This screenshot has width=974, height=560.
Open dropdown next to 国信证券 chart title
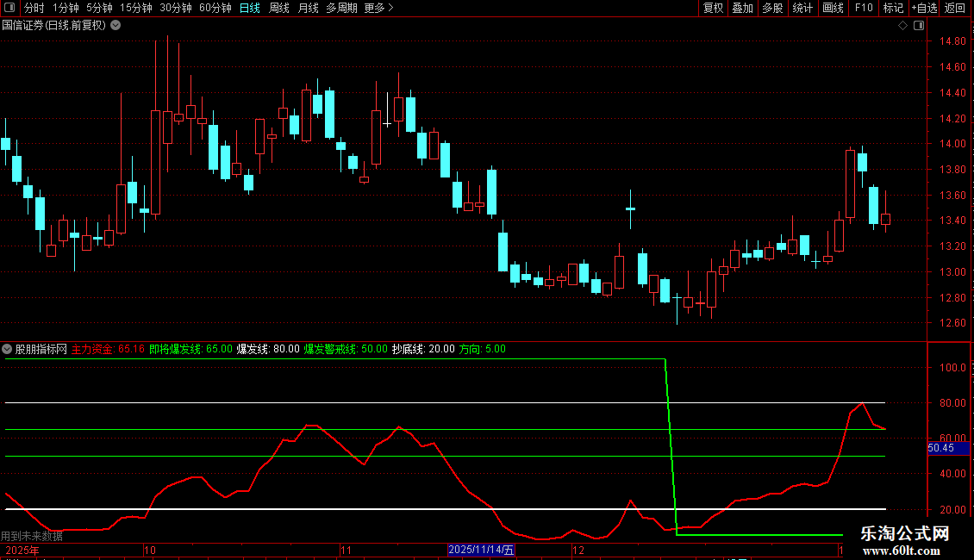pyautogui.click(x=116, y=26)
